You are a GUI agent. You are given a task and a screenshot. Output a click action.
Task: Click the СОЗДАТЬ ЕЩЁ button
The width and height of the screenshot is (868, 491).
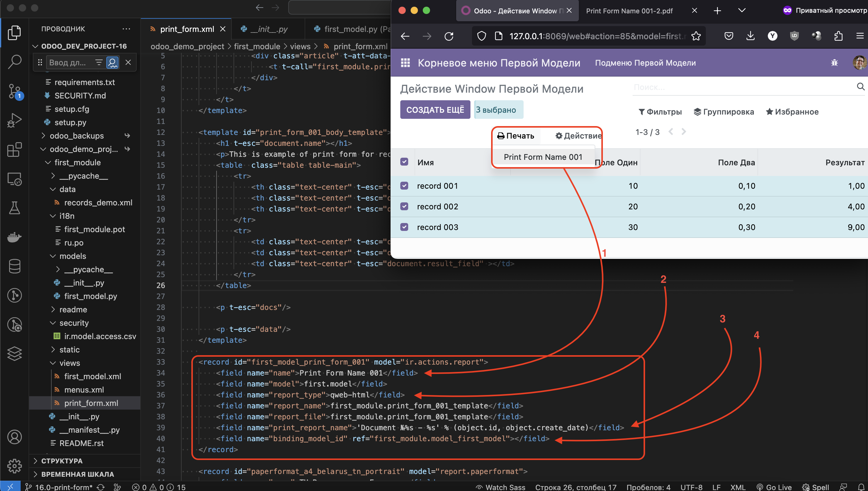tap(435, 110)
